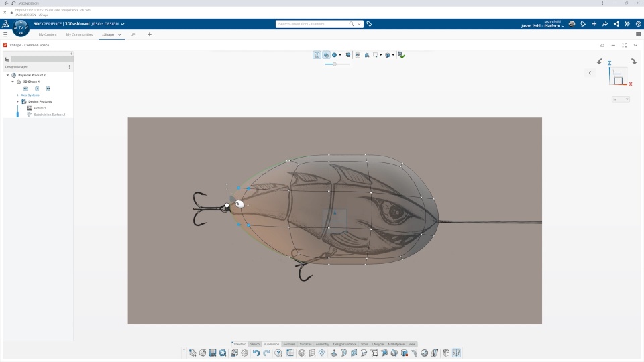
Task: Click the rotate view right arrow
Action: coord(634,62)
